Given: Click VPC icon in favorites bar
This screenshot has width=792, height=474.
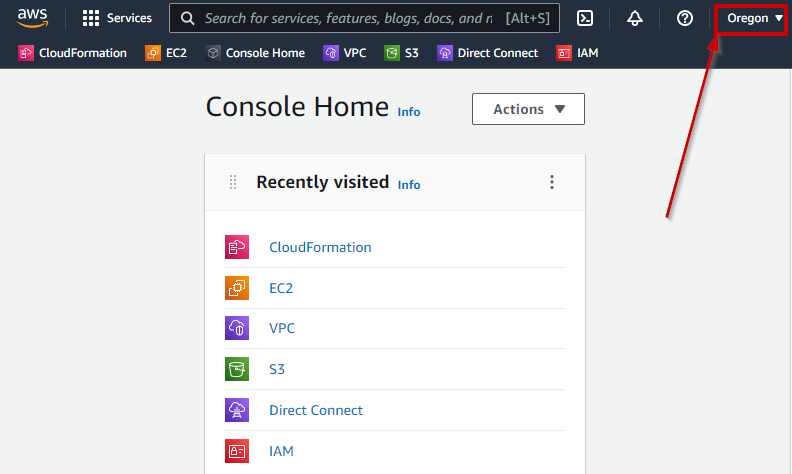Looking at the screenshot, I should point(331,53).
